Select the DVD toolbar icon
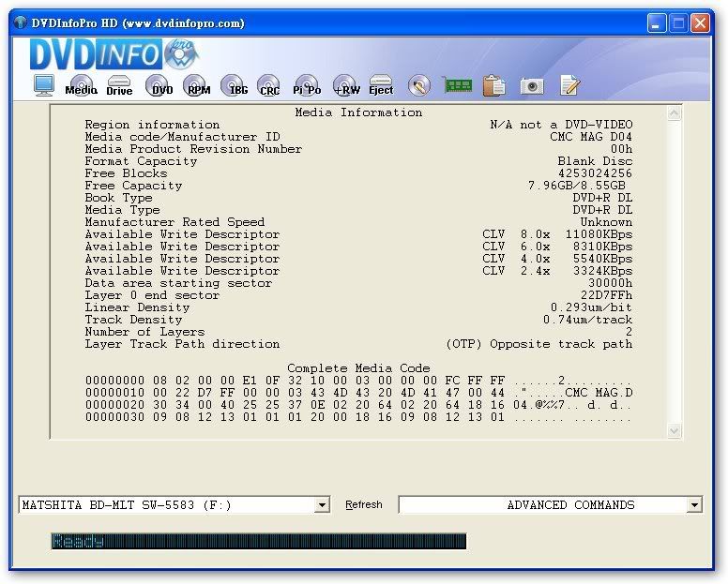The image size is (728, 584). pos(159,85)
